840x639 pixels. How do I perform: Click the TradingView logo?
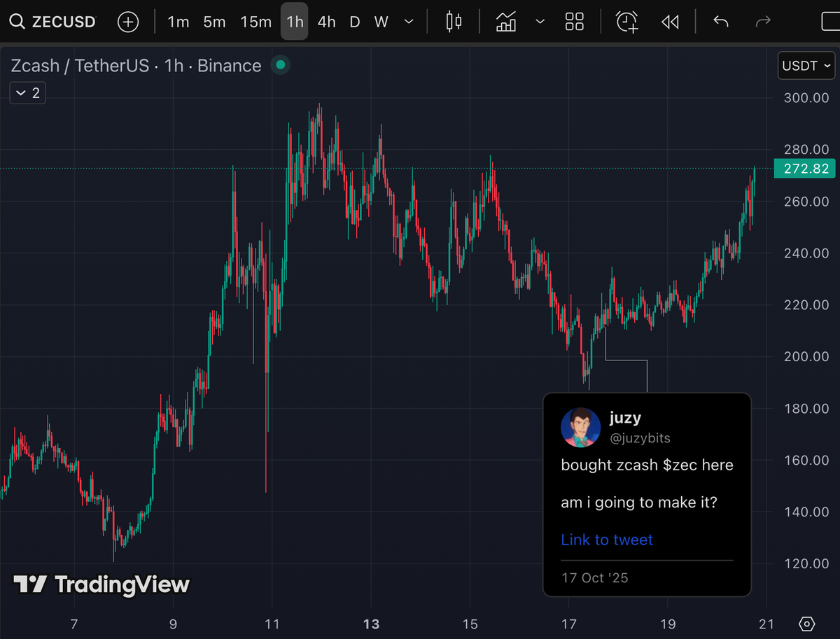101,584
